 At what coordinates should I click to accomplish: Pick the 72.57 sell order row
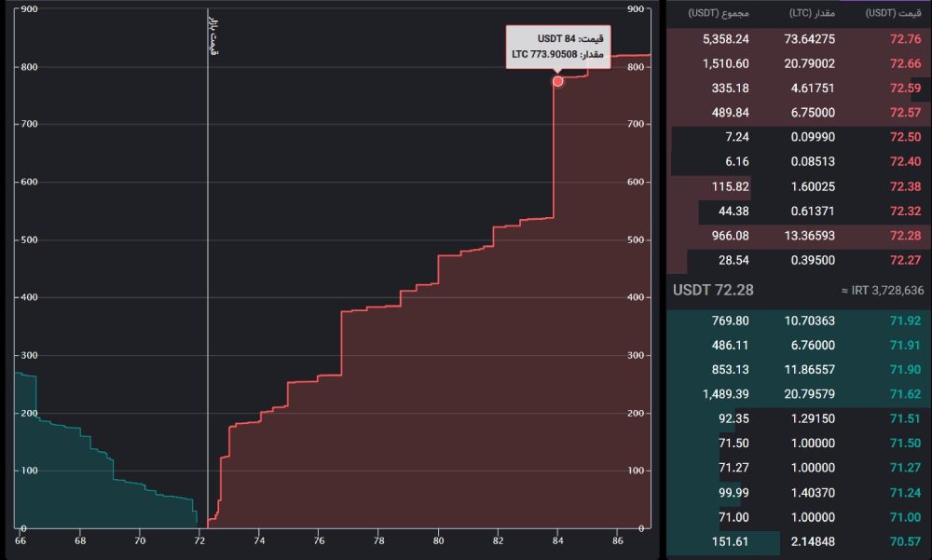coord(798,113)
